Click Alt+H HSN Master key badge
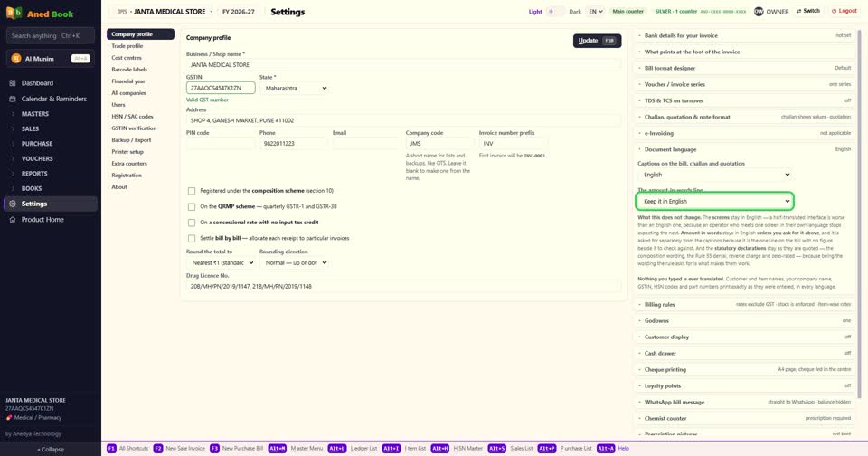Screen dimensions: 868x456 click(440, 448)
